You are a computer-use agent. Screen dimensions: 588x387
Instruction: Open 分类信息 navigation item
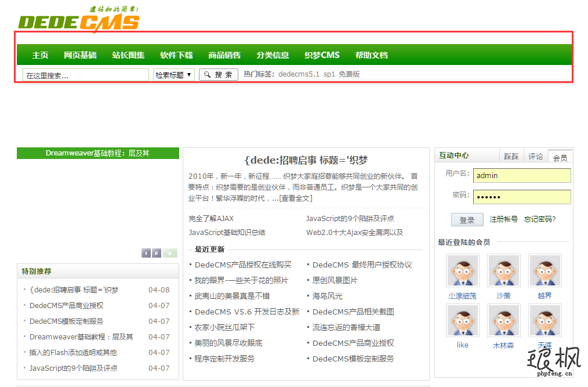273,55
